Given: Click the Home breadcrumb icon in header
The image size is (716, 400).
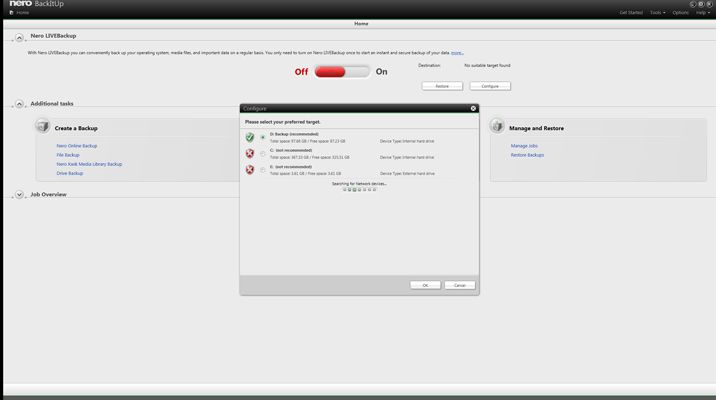Looking at the screenshot, I should [11, 13].
